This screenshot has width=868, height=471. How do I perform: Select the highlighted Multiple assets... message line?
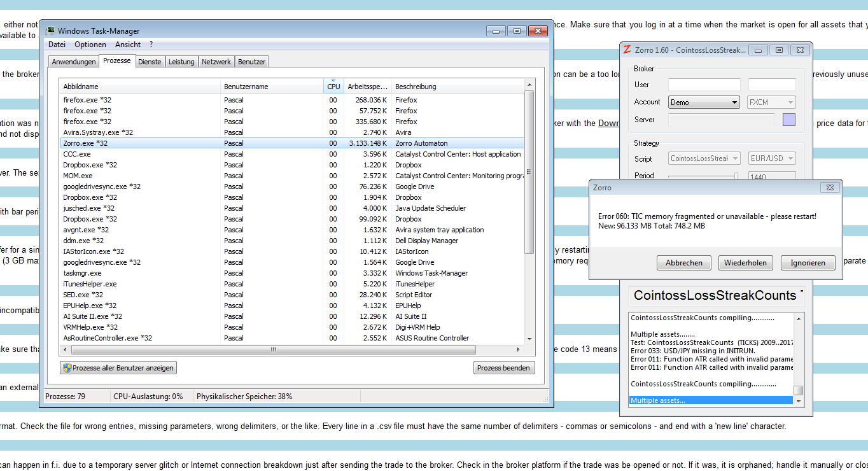point(711,400)
